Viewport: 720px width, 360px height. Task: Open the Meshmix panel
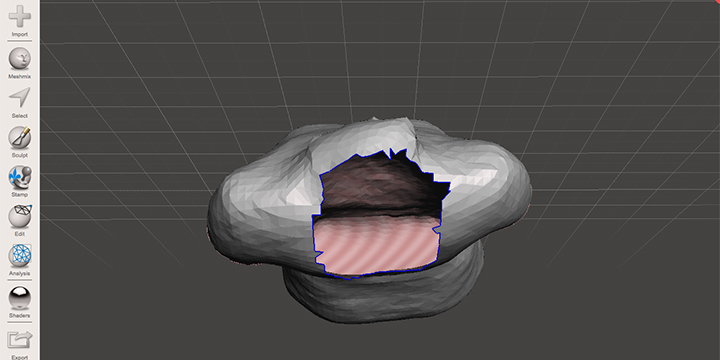coord(20,62)
